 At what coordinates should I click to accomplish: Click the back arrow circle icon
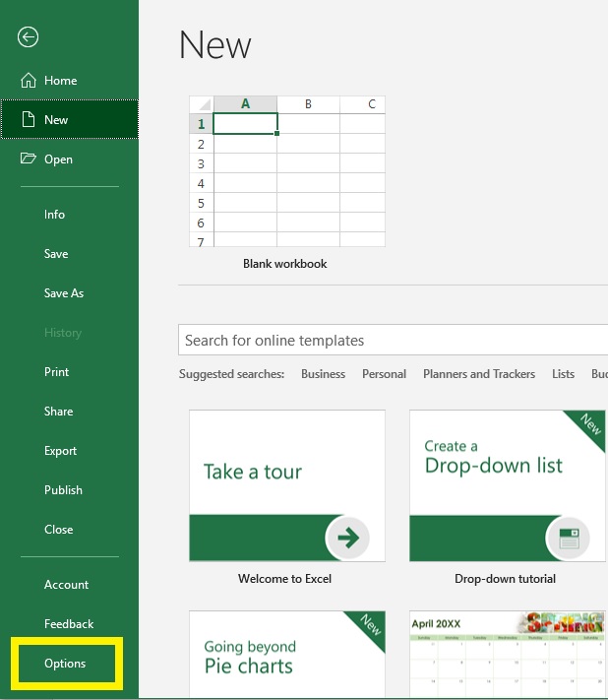pos(28,37)
